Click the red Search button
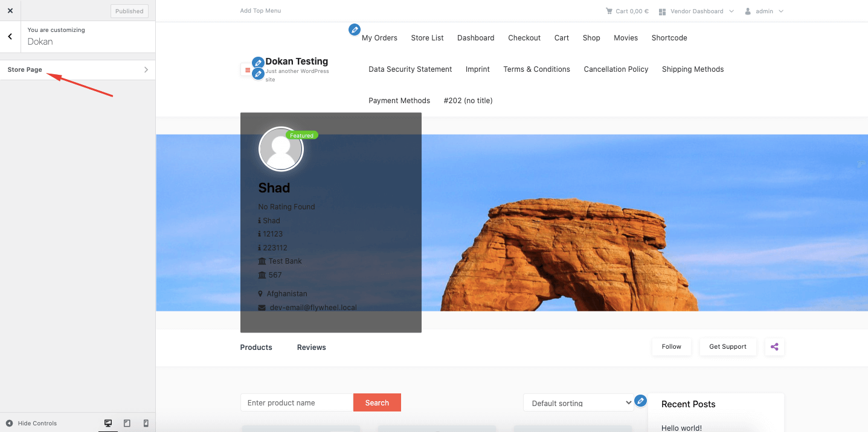The image size is (868, 432). [377, 403]
